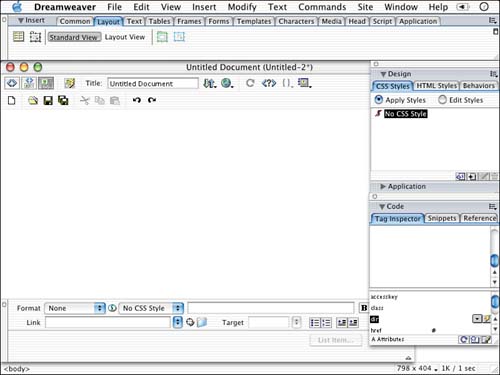Viewport: 500px width, 375px height.
Task: Open Preview in Browser globe icon
Action: point(227,83)
